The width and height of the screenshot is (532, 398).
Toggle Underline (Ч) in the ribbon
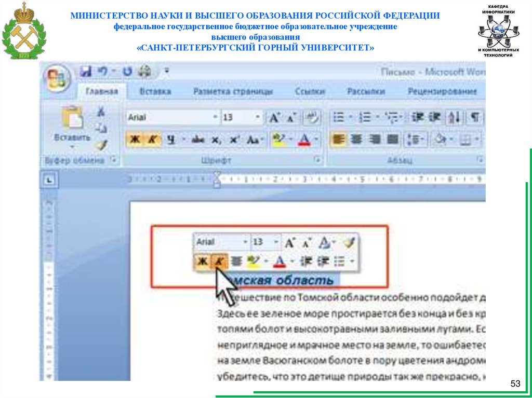click(171, 140)
